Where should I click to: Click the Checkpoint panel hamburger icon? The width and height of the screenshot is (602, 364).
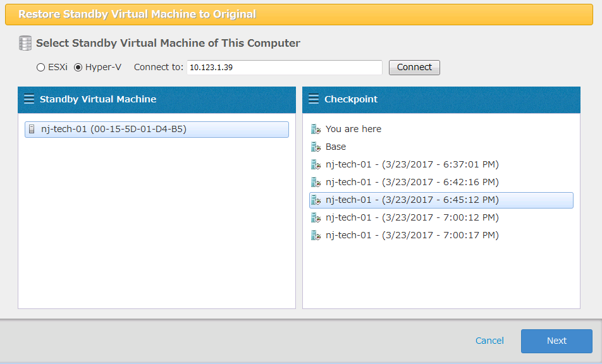313,99
